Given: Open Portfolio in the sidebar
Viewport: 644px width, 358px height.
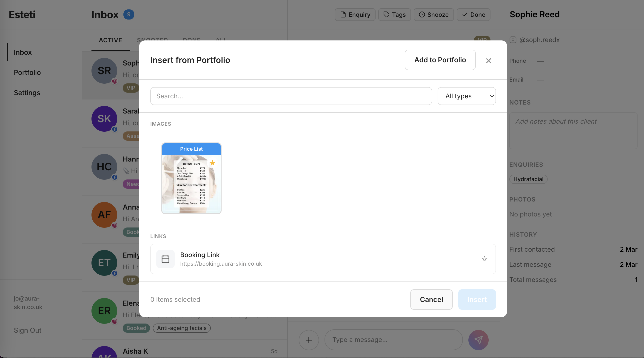Looking at the screenshot, I should click(27, 73).
